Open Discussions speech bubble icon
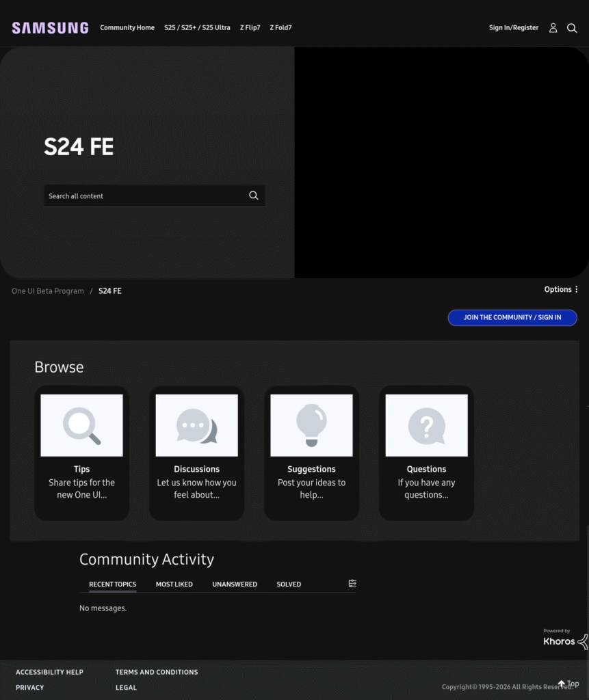Viewport: 589px width, 700px height. [197, 425]
